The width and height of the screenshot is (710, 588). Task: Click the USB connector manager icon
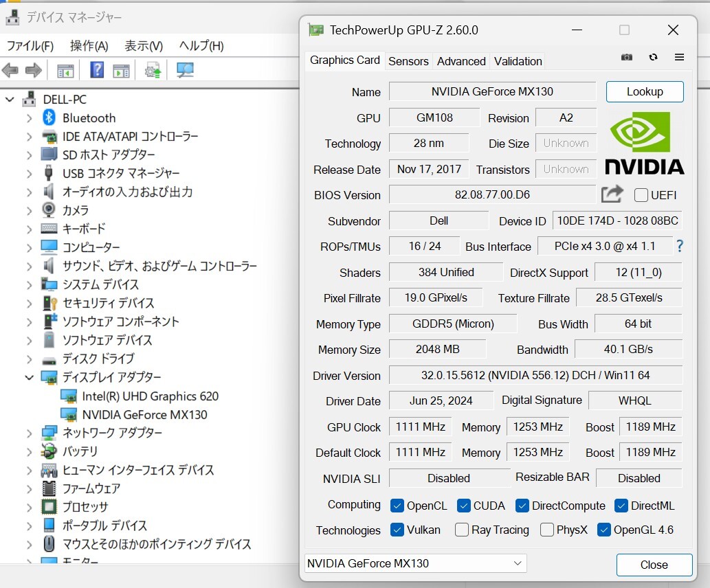pos(48,173)
